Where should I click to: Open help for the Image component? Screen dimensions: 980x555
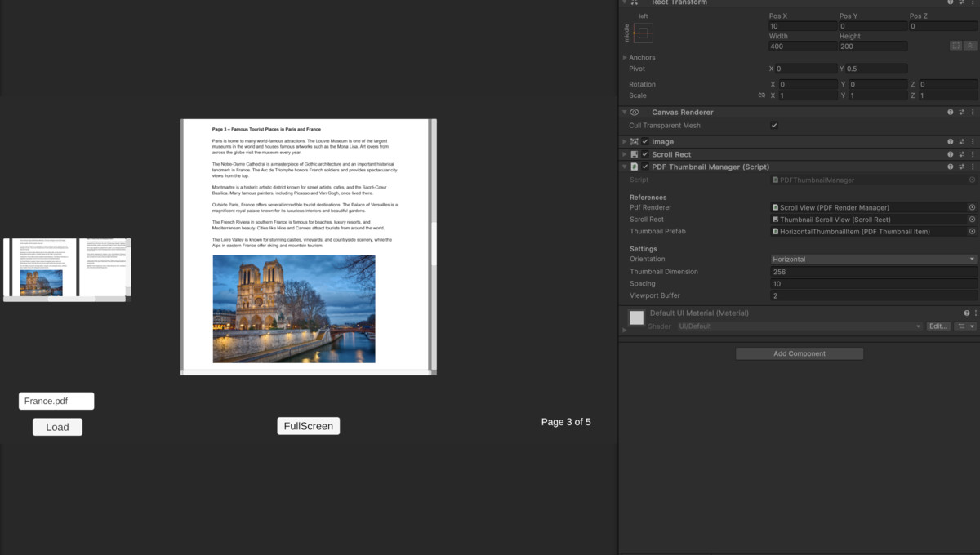point(951,142)
